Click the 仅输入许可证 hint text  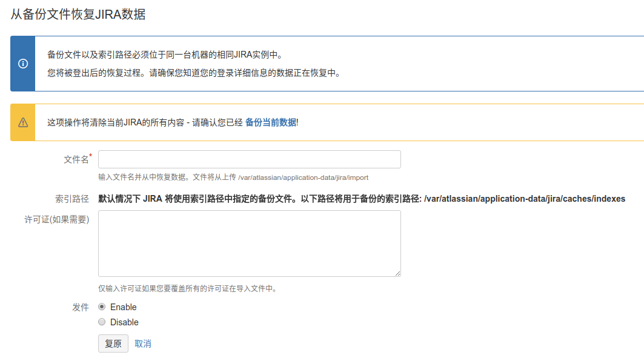pos(188,288)
